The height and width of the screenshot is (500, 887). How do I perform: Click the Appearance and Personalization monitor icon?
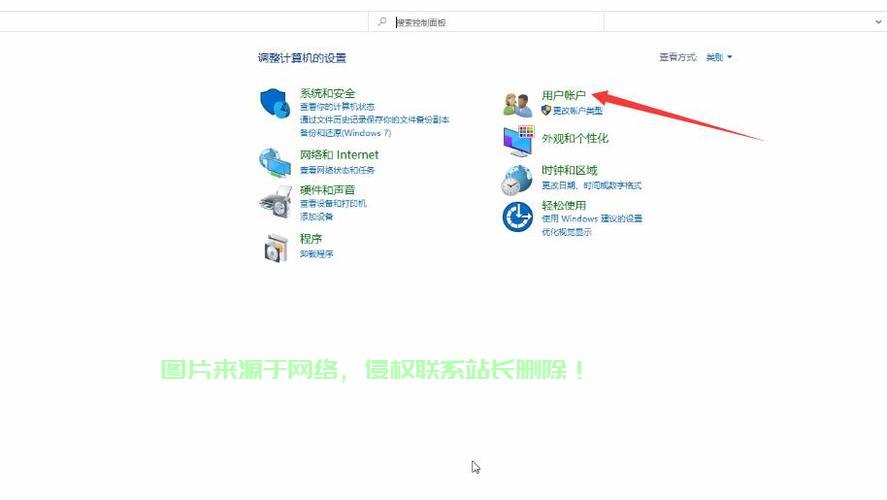coord(517,142)
